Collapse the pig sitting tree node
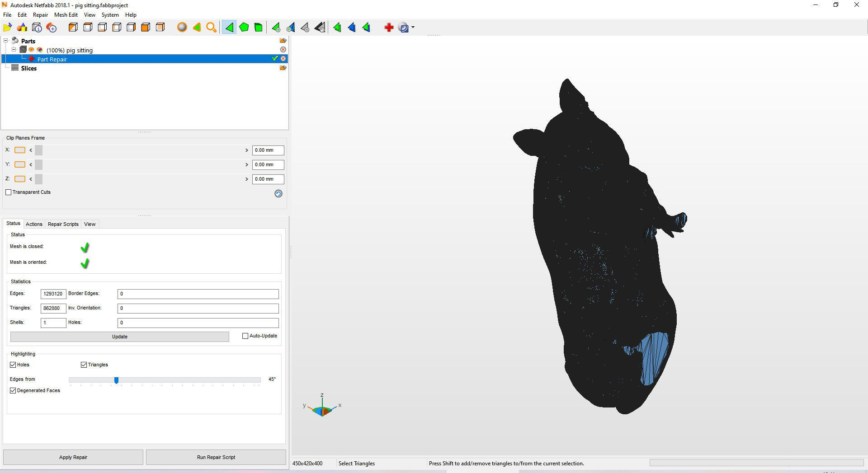868x473 pixels. (x=14, y=50)
